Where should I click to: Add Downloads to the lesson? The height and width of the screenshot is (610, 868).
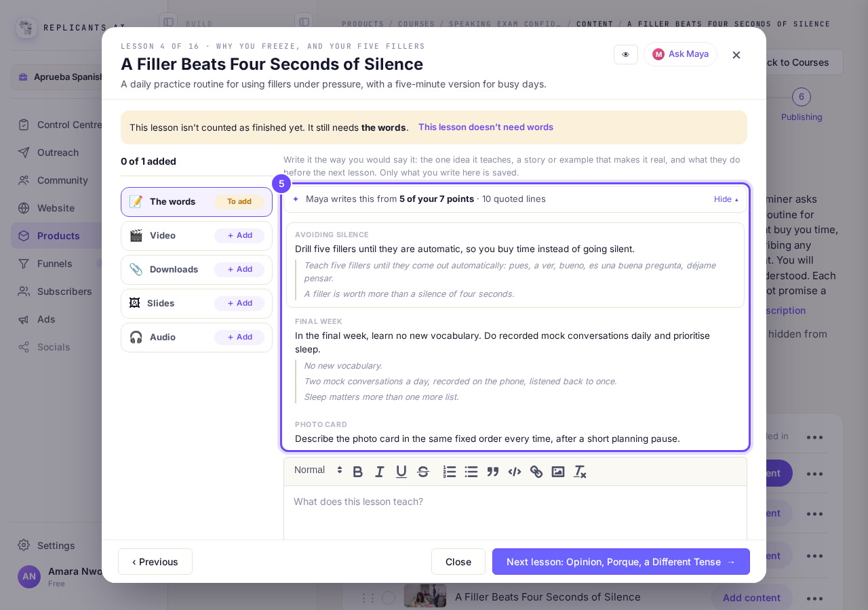(239, 270)
